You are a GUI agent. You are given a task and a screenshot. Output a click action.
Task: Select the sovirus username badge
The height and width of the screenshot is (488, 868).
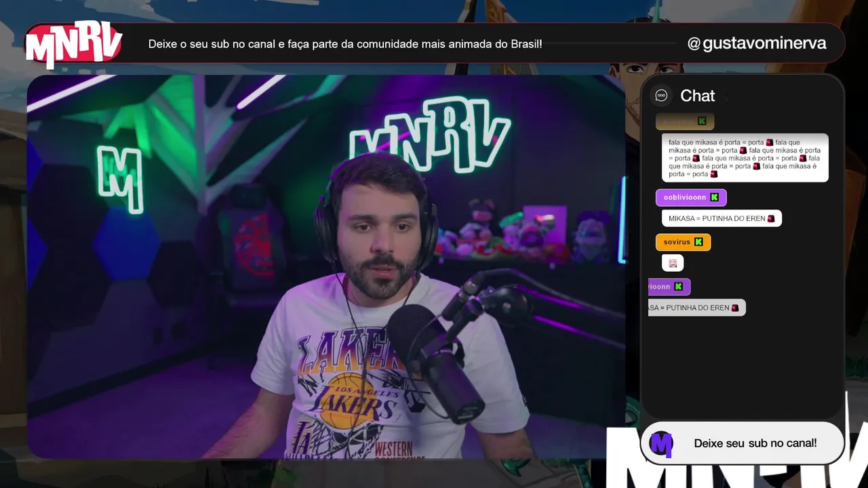683,242
